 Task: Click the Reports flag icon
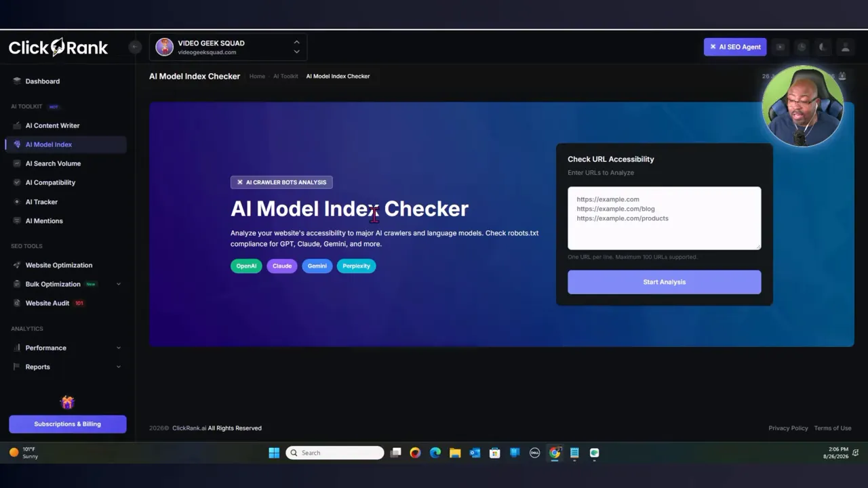coord(17,367)
